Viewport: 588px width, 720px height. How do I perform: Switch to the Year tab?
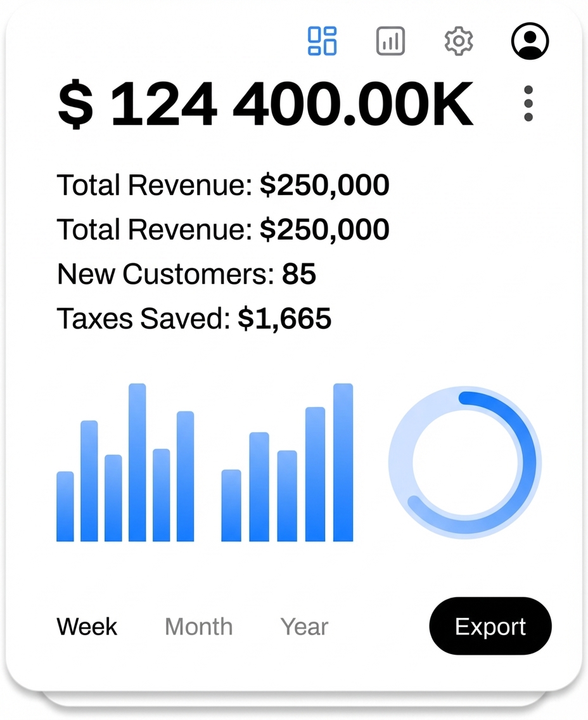(x=304, y=627)
